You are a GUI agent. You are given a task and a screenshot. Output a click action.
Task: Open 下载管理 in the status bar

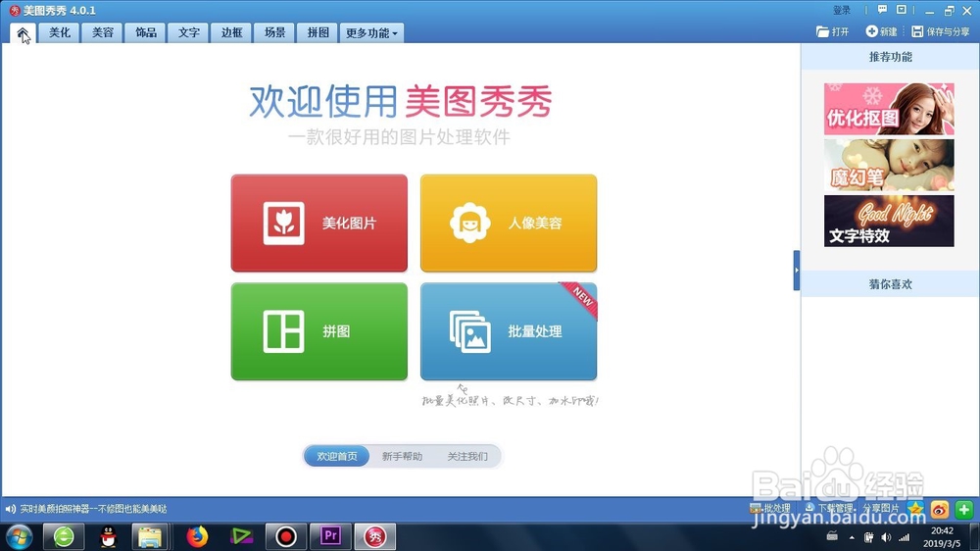click(x=829, y=509)
